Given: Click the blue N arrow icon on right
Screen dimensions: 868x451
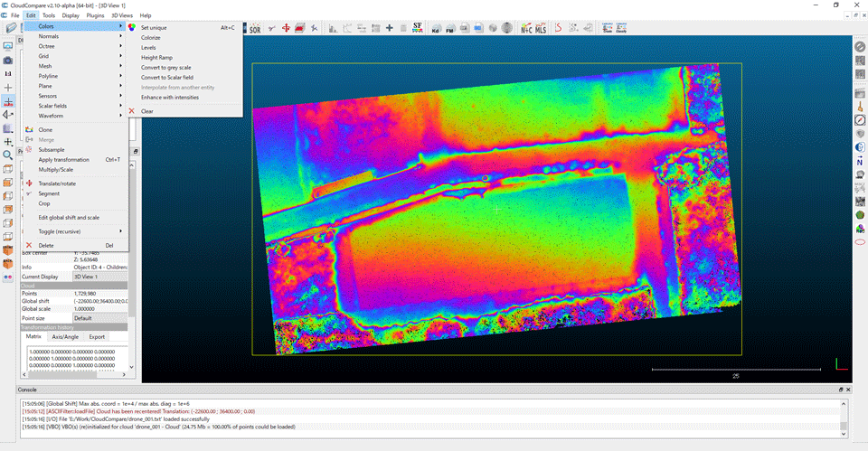Looking at the screenshot, I should 860,161.
